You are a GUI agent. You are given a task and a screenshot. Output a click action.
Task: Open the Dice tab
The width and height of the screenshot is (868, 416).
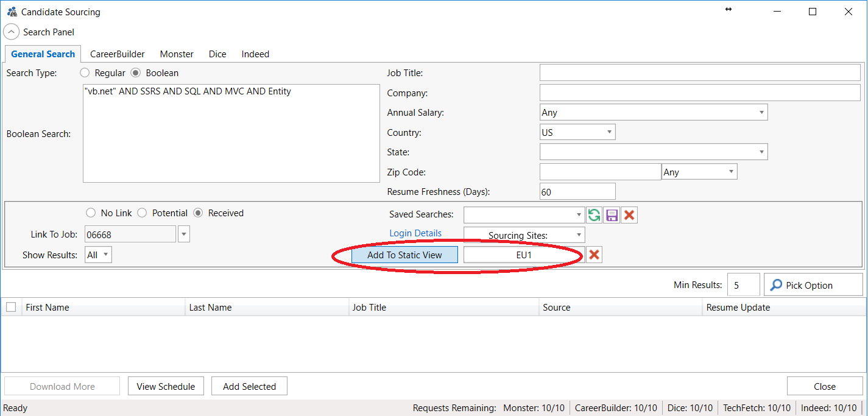click(x=217, y=54)
